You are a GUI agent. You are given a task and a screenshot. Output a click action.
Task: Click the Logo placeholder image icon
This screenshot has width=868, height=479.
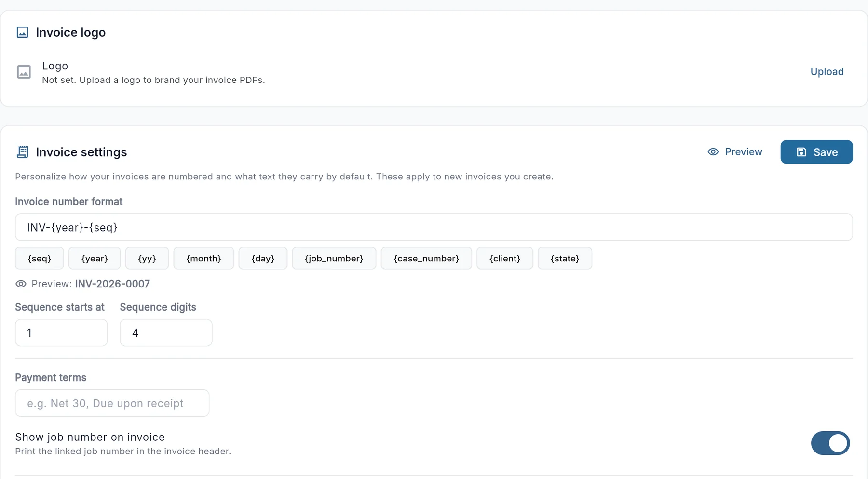tap(24, 72)
